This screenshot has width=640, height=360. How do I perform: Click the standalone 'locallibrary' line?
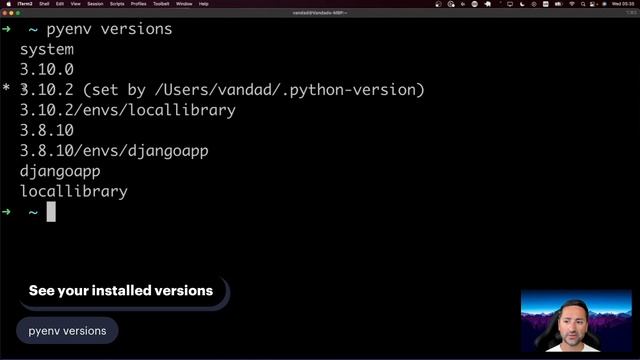(74, 191)
